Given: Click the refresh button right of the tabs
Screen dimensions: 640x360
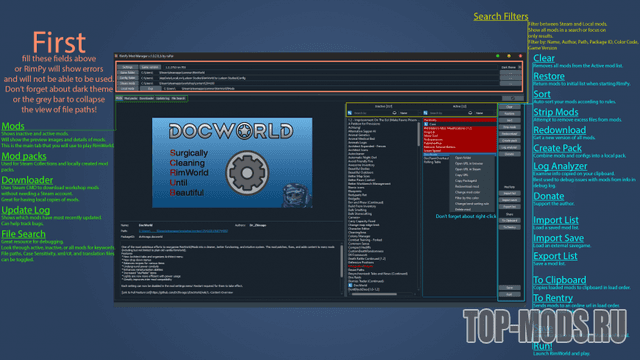Looking at the screenshot, I should point(513,98).
